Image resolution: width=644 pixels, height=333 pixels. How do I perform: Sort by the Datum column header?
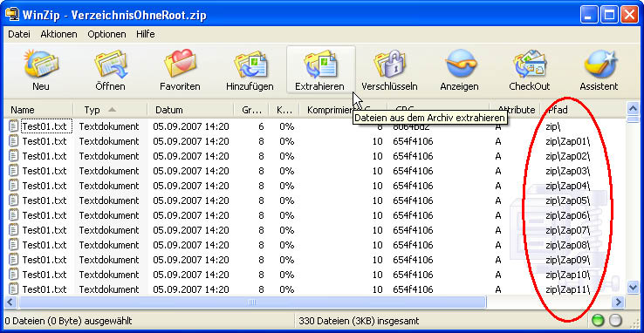(x=190, y=110)
